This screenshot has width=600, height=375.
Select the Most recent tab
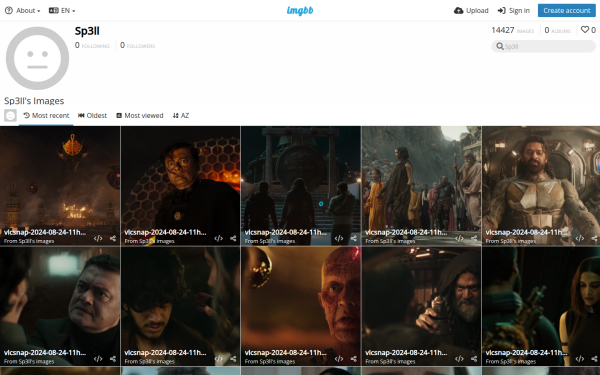46,116
